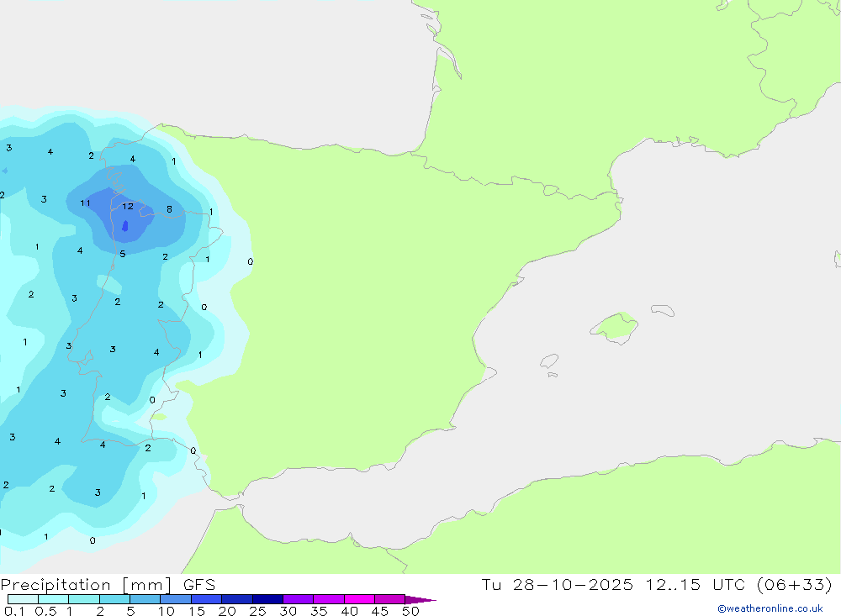Click the 'Precipitation [mm]' title text
The image size is (841, 616).
(x=86, y=585)
